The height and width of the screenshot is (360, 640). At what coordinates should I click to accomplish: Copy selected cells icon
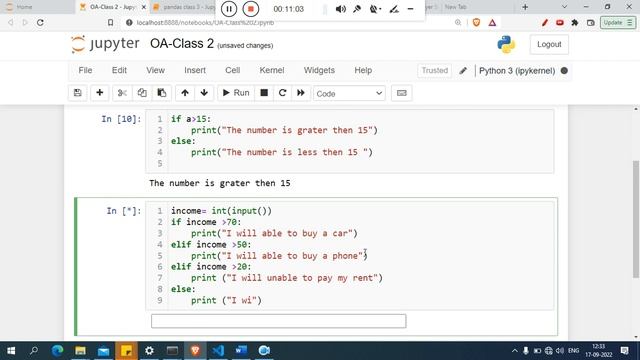click(142, 93)
